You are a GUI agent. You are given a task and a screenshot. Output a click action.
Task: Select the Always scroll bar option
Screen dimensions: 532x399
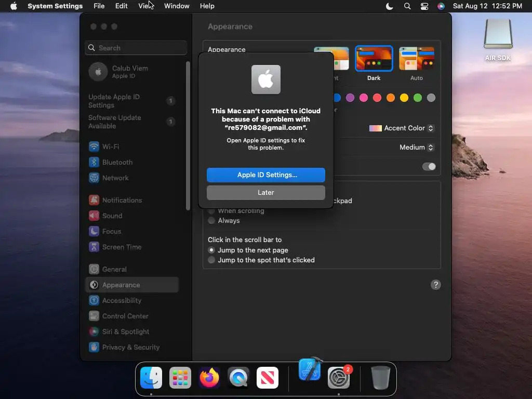211,220
